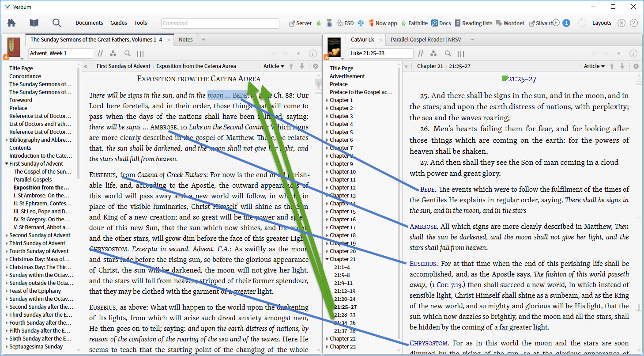Open parallel resources in the CatAur Lk panel

click(x=421, y=53)
